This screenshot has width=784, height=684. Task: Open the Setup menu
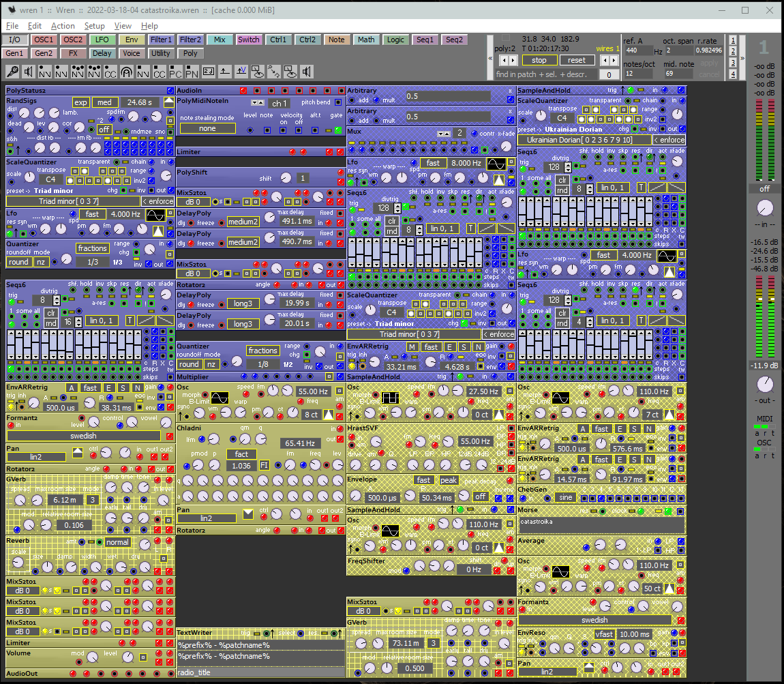click(94, 26)
